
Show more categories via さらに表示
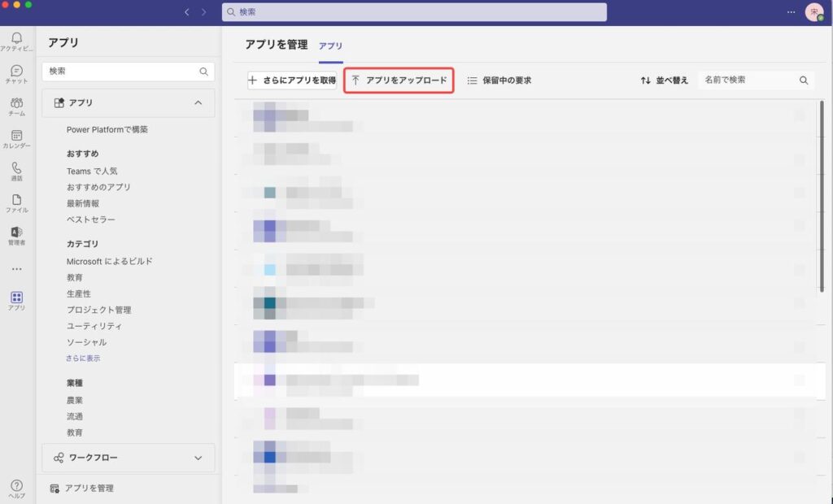[83, 358]
